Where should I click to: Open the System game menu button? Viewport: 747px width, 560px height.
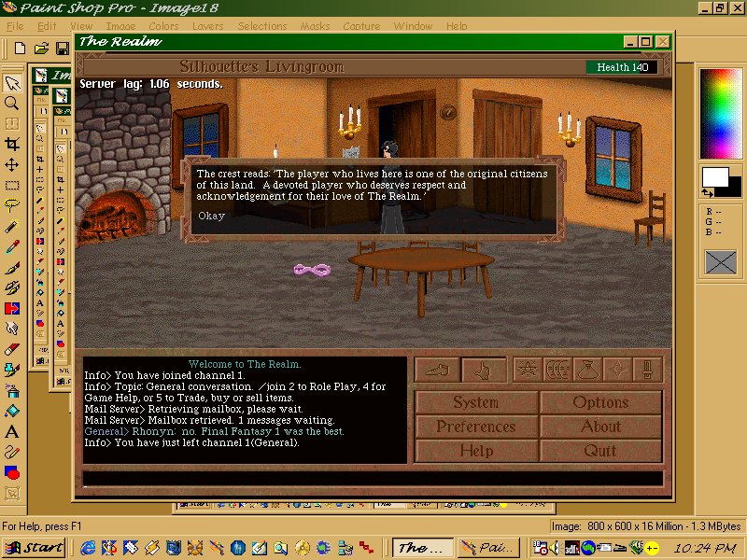pyautogui.click(x=476, y=403)
